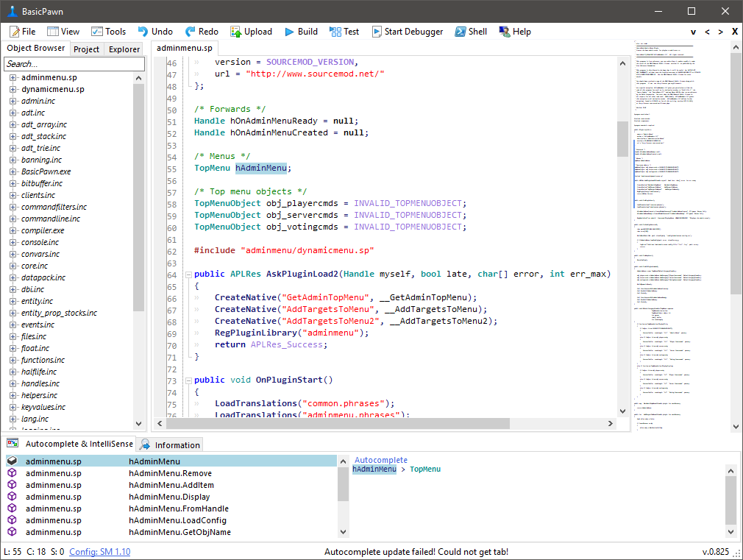This screenshot has width=743, height=560.
Task: Switch to the Explorer tab
Action: pos(124,49)
